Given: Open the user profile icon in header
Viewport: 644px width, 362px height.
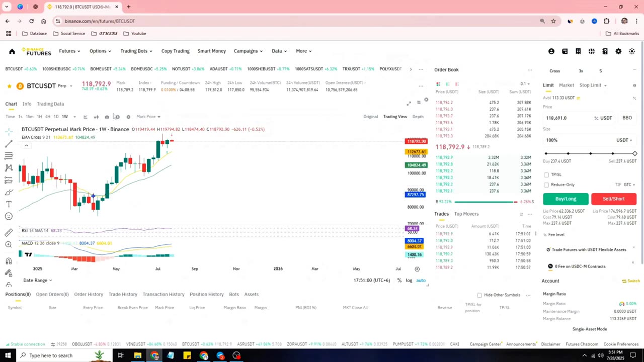Looking at the screenshot, I should pyautogui.click(x=551, y=51).
